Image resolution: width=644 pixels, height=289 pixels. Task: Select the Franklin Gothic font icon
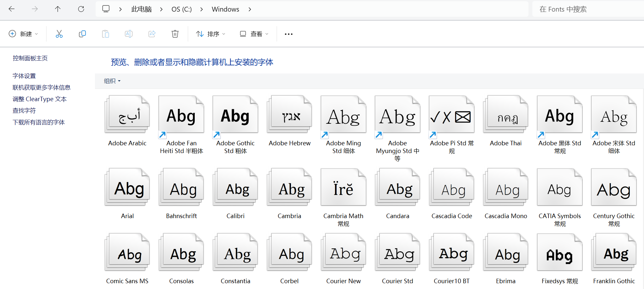[x=614, y=252]
